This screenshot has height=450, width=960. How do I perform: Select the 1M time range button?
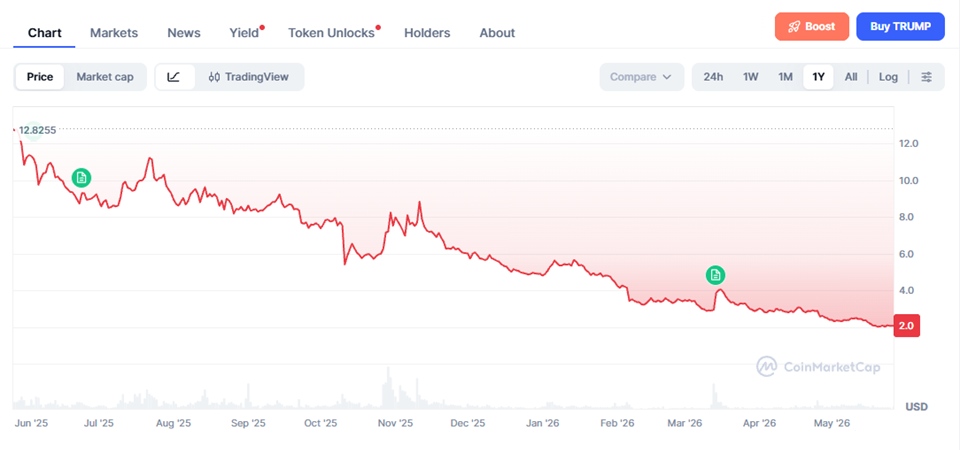point(786,77)
